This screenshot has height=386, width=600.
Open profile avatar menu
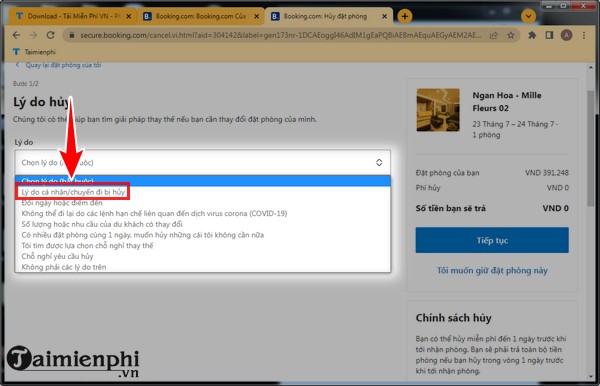566,35
